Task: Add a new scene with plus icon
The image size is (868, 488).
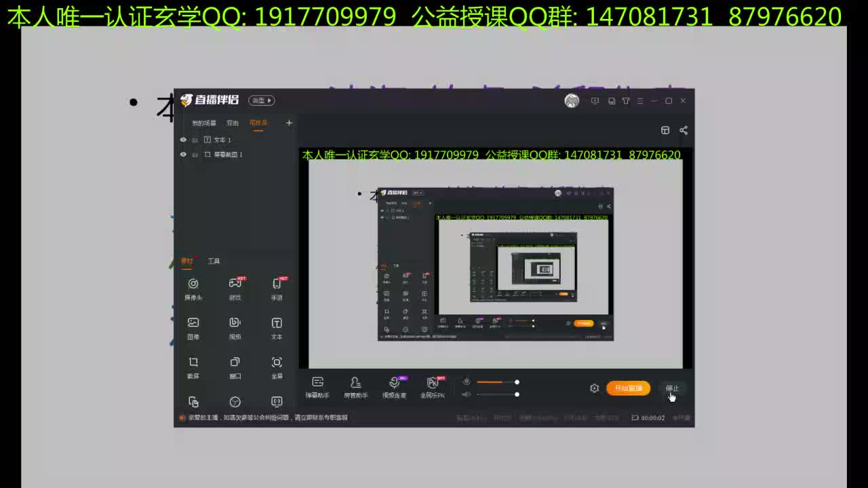Action: [x=289, y=123]
